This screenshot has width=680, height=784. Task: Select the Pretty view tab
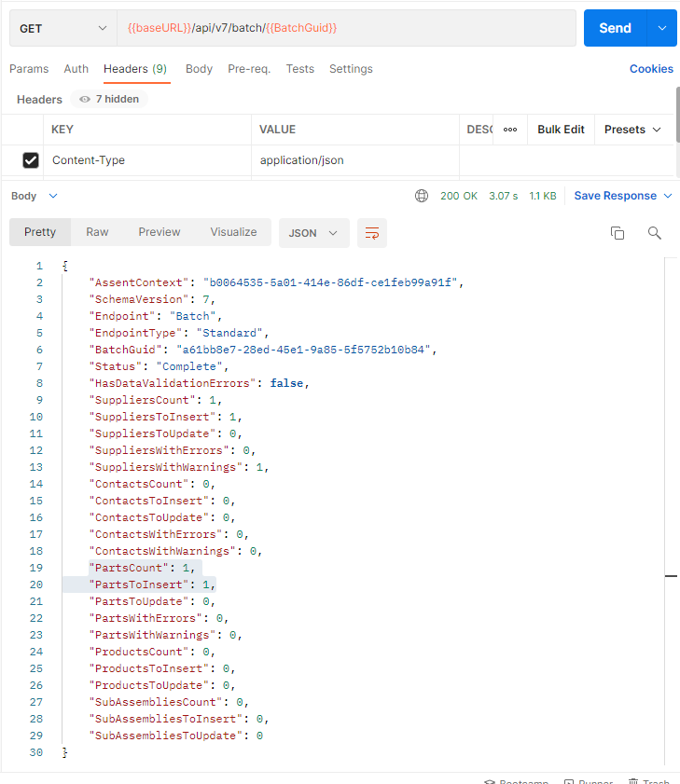click(40, 232)
